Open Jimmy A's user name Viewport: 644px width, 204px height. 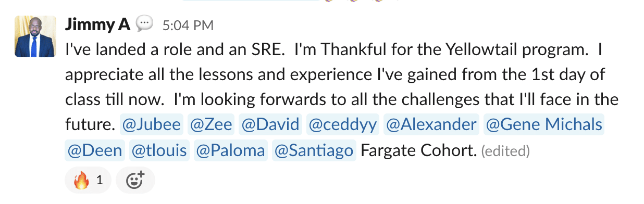97,24
